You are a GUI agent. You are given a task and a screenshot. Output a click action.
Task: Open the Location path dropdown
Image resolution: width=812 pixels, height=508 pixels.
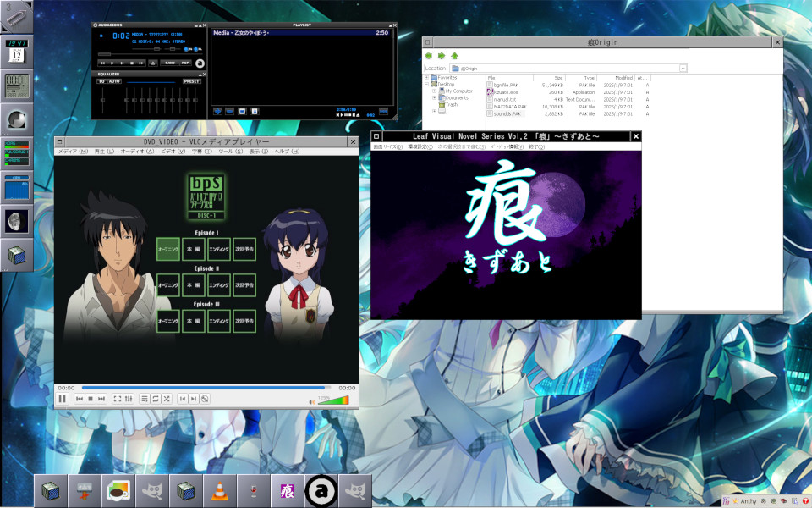point(683,68)
